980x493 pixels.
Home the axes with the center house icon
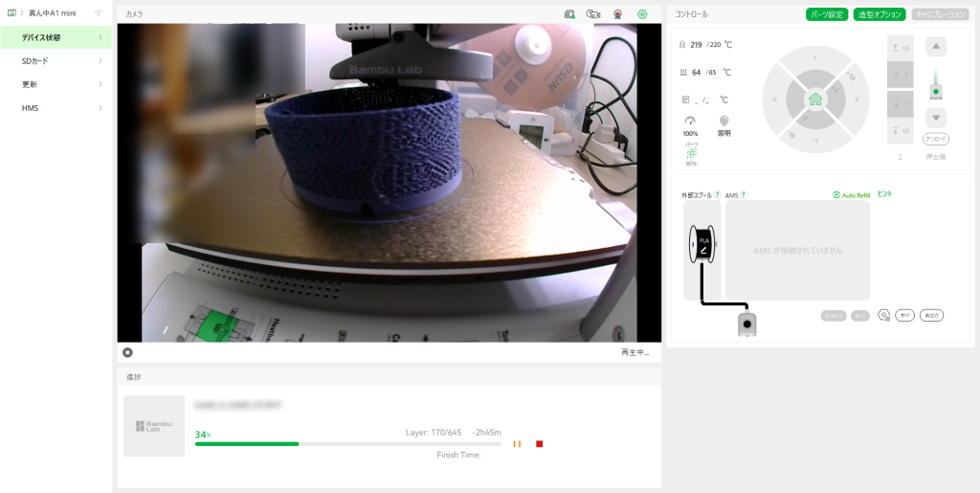coord(814,99)
